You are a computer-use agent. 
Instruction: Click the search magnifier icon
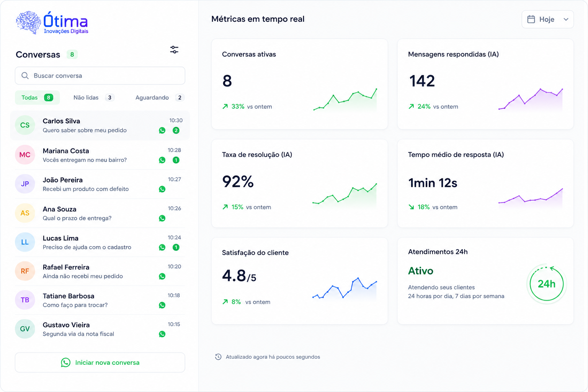pyautogui.click(x=25, y=76)
